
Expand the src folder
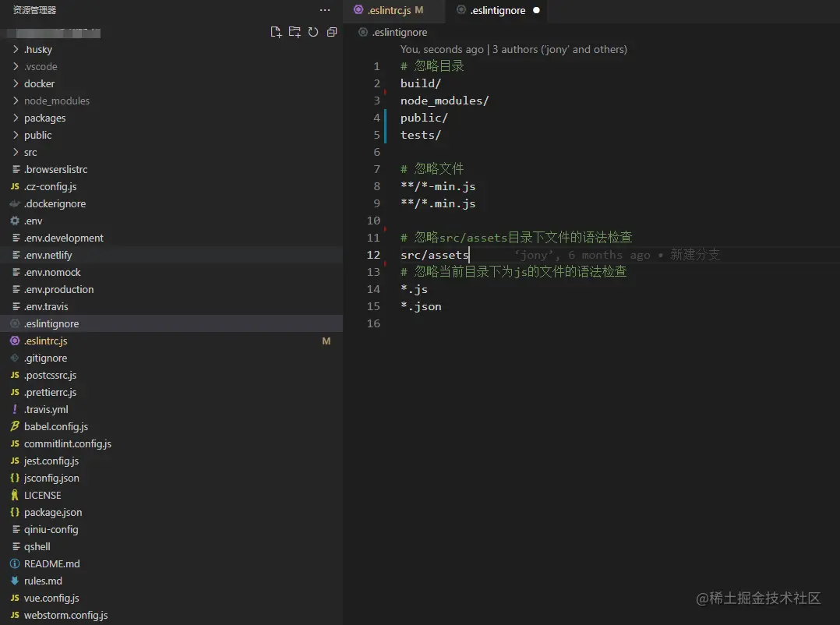(x=16, y=152)
